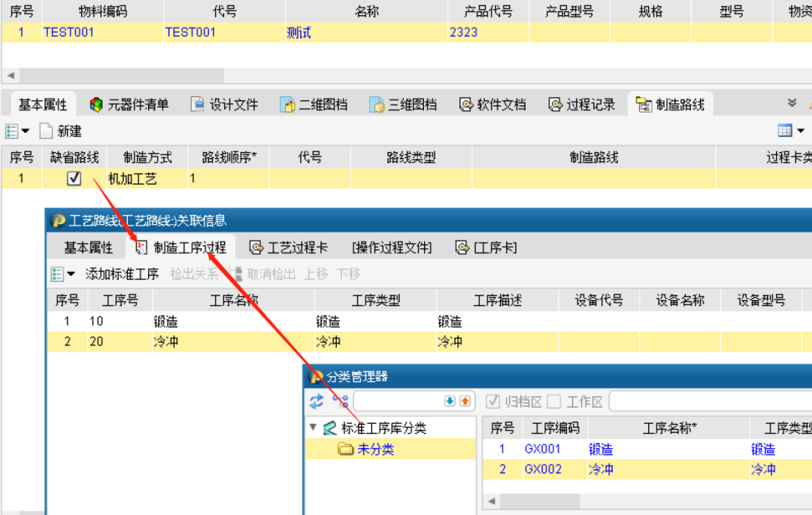This screenshot has height=515, width=812.
Task: Click the 二维图档 tab icon
Action: (287, 105)
